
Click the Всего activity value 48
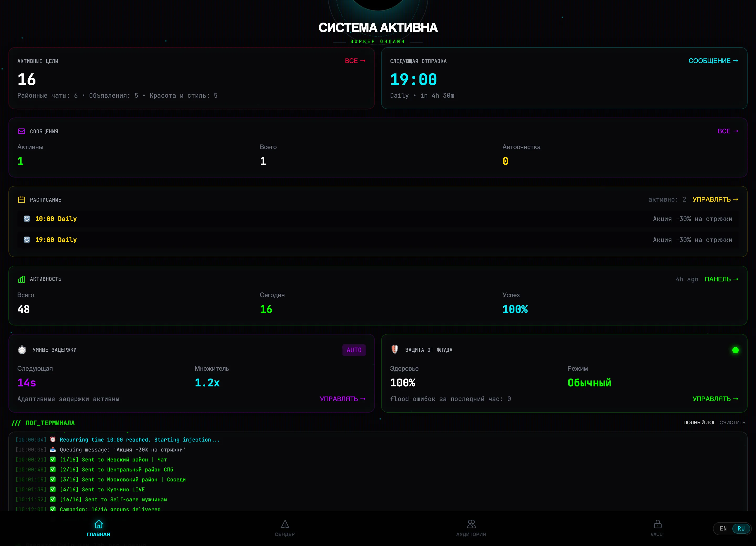[23, 309]
